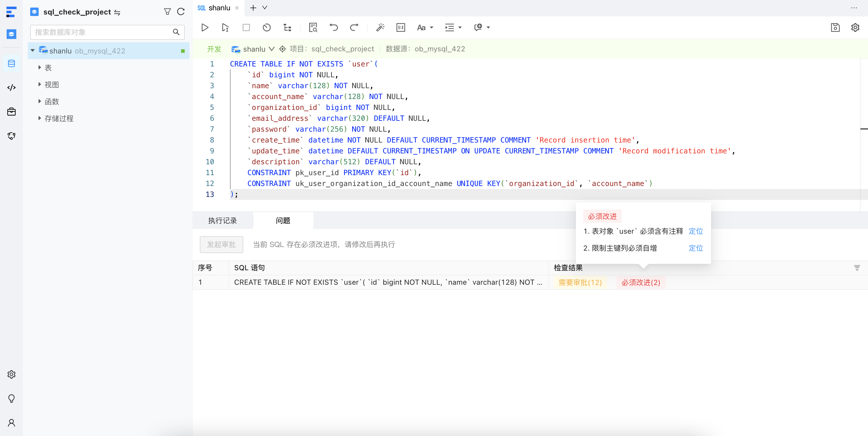The width and height of the screenshot is (868, 436).
Task: Click the 发起审批 button
Action: (x=222, y=245)
